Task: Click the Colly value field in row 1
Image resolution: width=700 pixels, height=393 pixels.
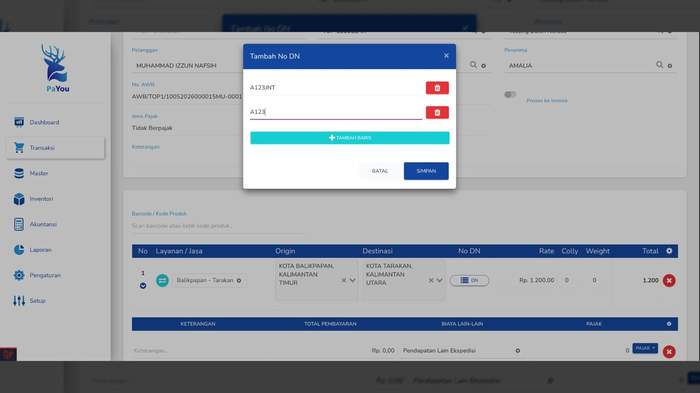Action: [567, 280]
